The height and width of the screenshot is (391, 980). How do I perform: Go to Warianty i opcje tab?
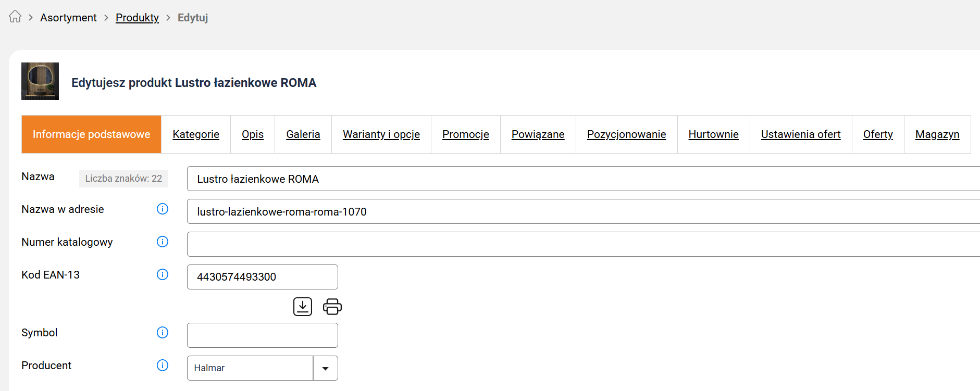(381, 134)
